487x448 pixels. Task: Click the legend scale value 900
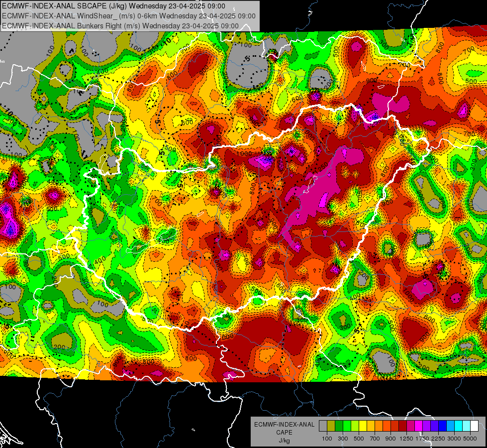coord(390,439)
